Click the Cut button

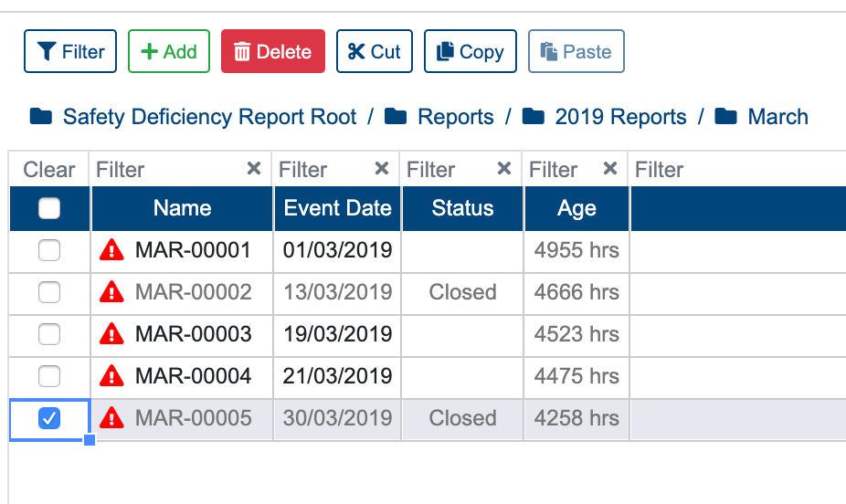point(375,51)
